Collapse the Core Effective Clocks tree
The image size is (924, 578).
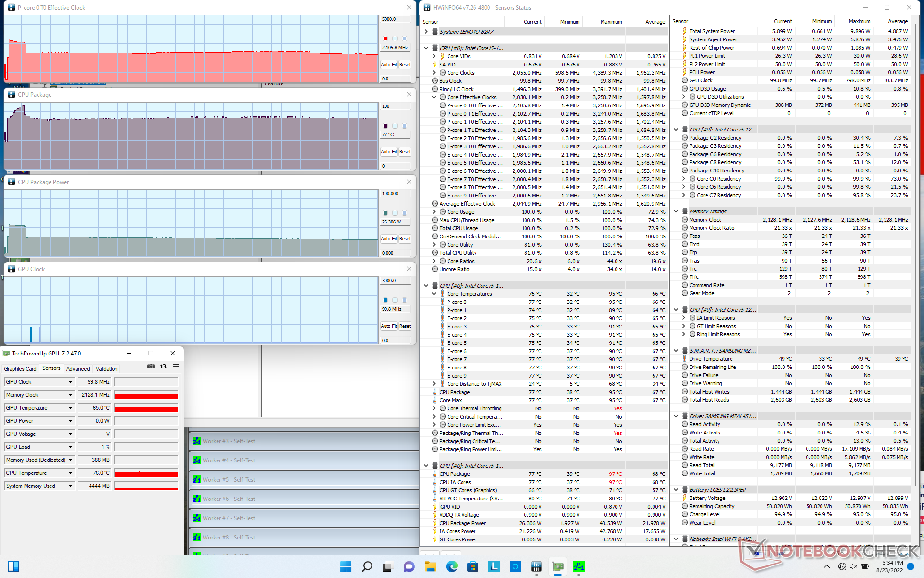pyautogui.click(x=434, y=97)
